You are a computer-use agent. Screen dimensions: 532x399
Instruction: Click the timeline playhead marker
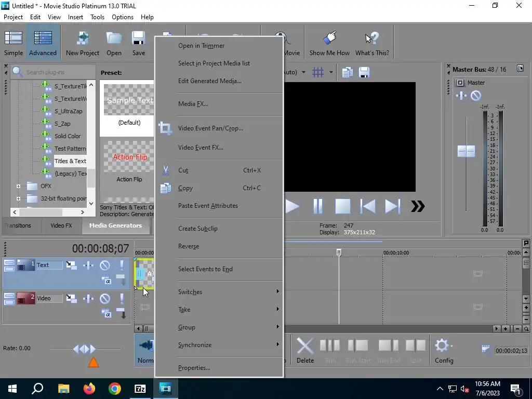pos(339,252)
